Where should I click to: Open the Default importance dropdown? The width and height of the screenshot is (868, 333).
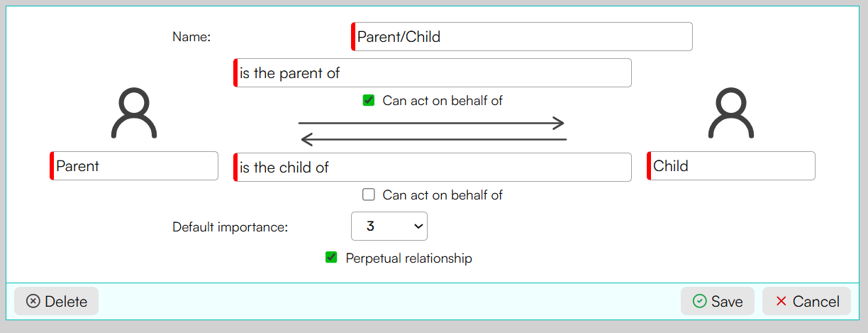[389, 226]
